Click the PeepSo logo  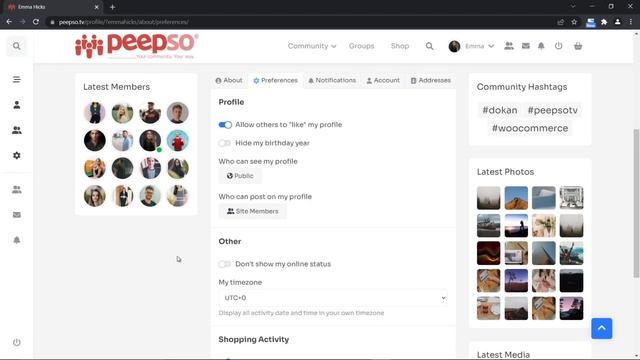click(137, 46)
